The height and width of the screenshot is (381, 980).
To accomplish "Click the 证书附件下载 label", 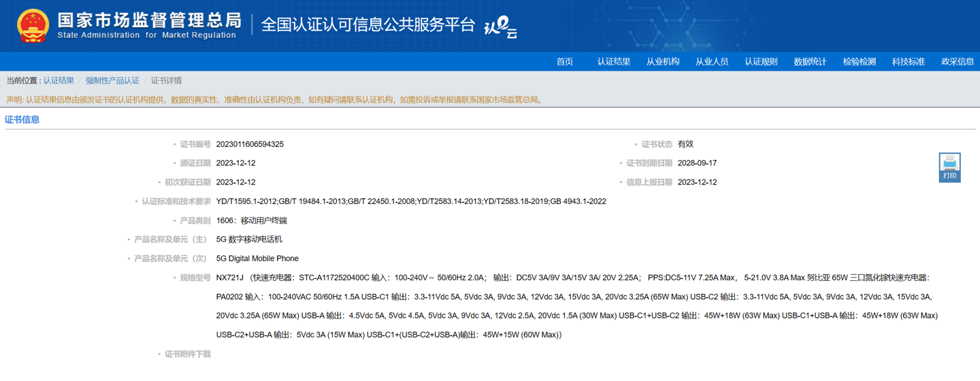I will pos(188,354).
